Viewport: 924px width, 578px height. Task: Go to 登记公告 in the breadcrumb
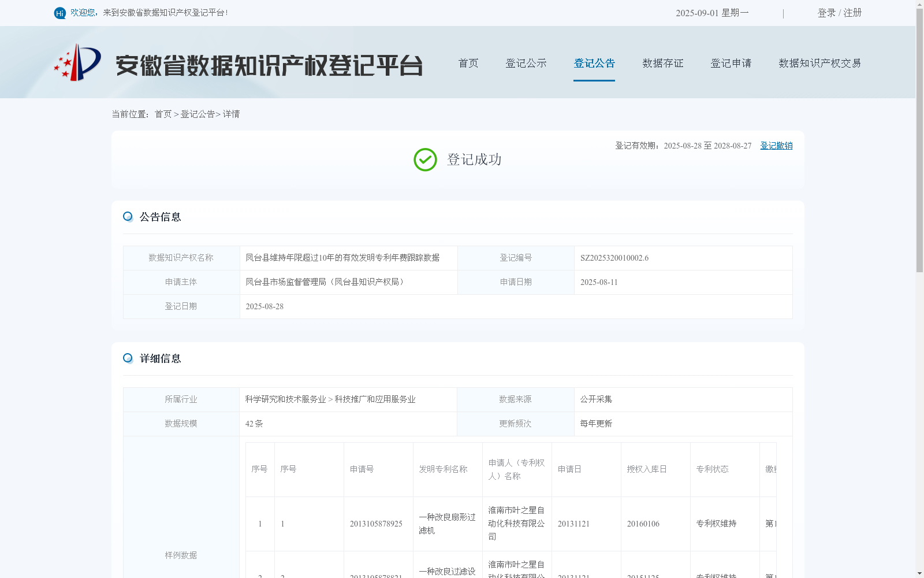point(198,114)
